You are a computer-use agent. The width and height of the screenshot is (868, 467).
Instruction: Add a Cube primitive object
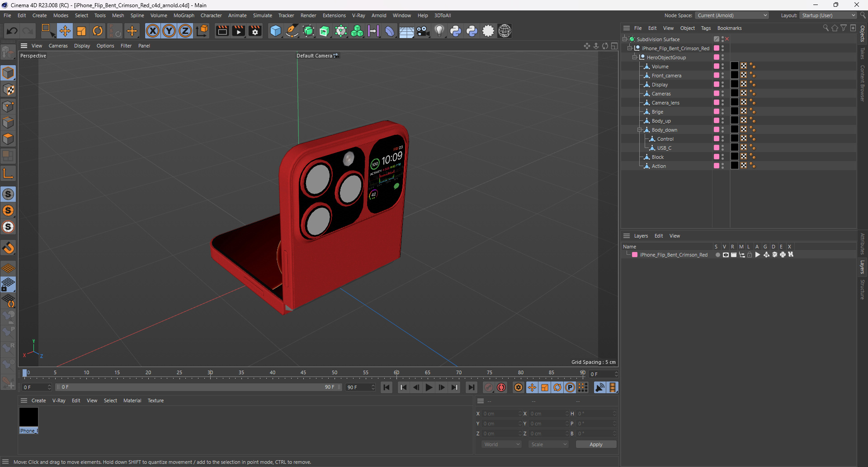[x=275, y=31]
